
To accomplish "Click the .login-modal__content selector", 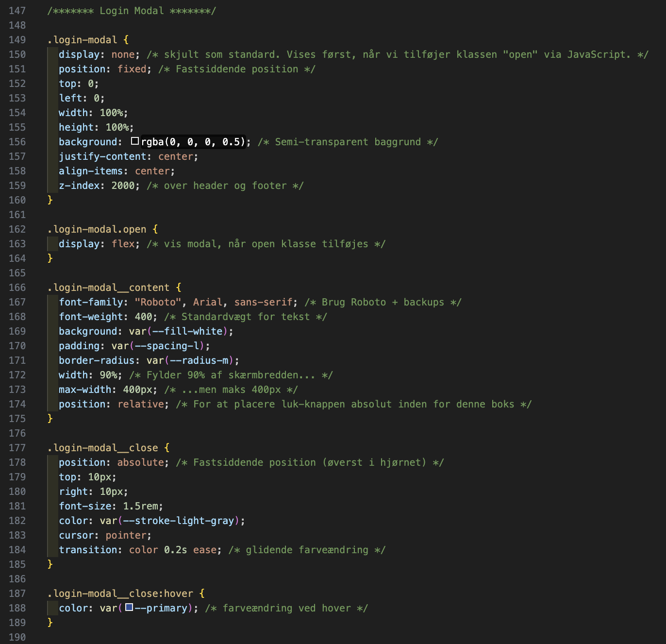I will click(109, 288).
